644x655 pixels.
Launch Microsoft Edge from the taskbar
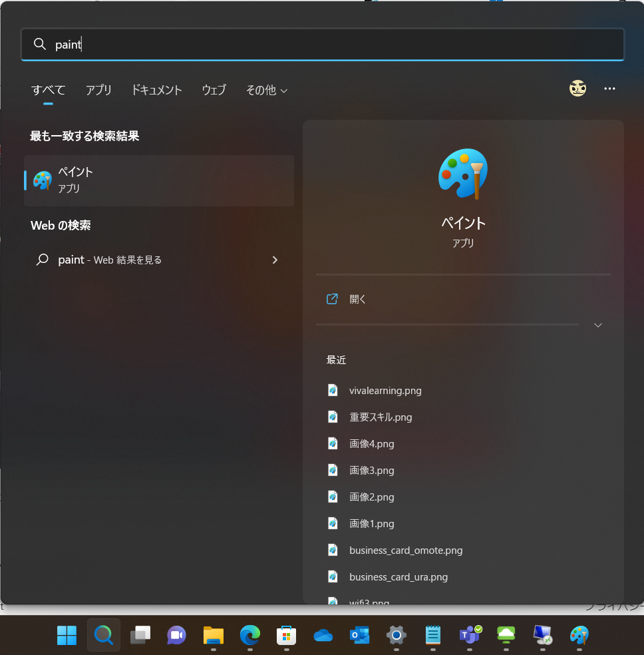click(x=250, y=635)
